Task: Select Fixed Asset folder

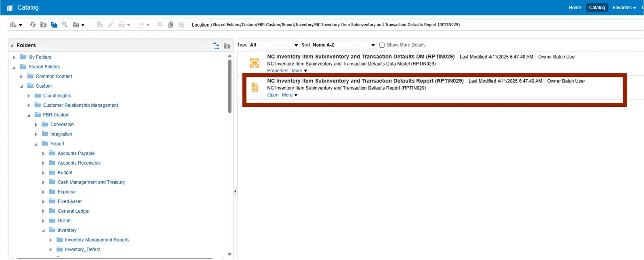Action: 70,201
